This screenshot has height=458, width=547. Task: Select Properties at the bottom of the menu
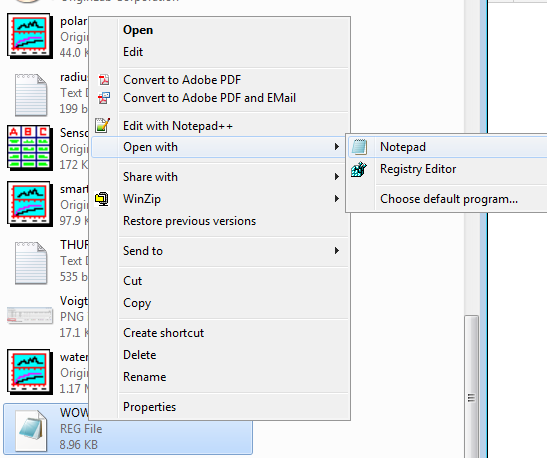point(150,407)
